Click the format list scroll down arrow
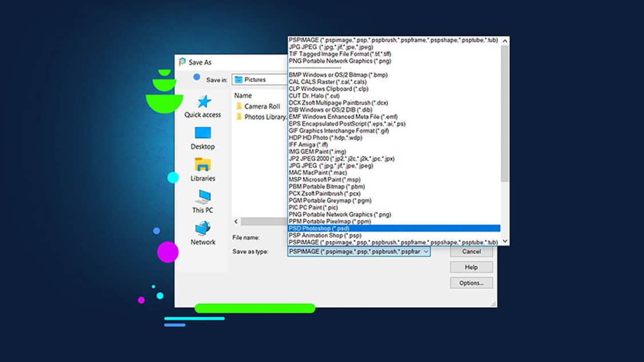This screenshot has height=362, width=644. coord(505,241)
